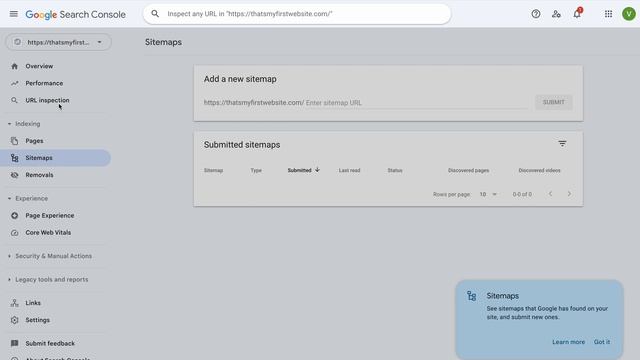Open the Pages indexing report
This screenshot has width=640, height=360.
[x=34, y=141]
